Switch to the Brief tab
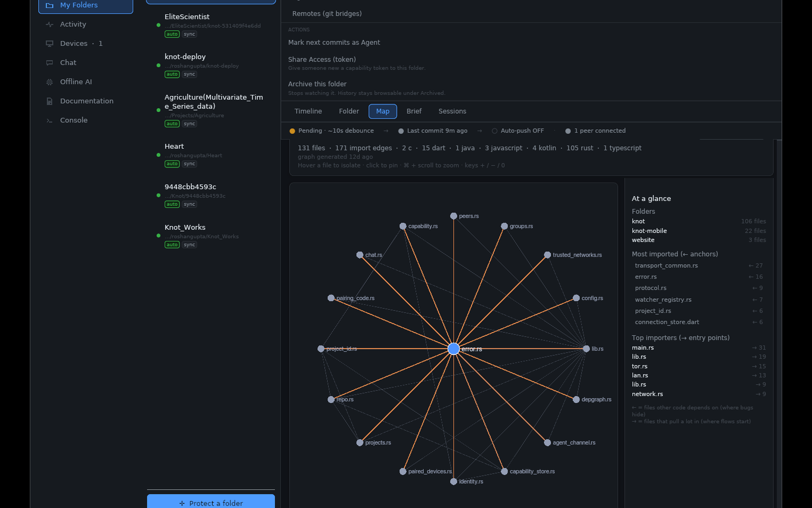 [414, 111]
